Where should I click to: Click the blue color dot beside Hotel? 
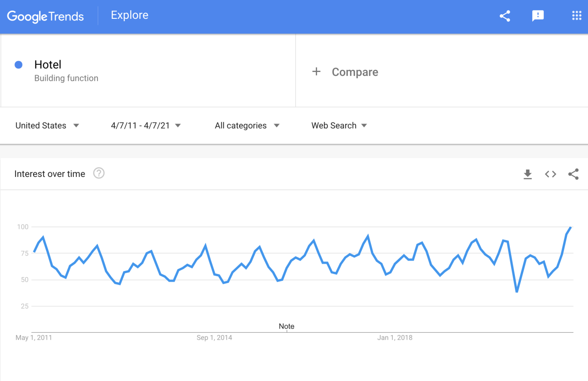pyautogui.click(x=18, y=65)
